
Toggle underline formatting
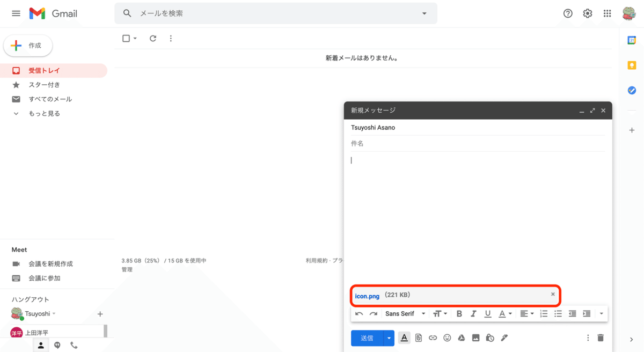coord(488,313)
